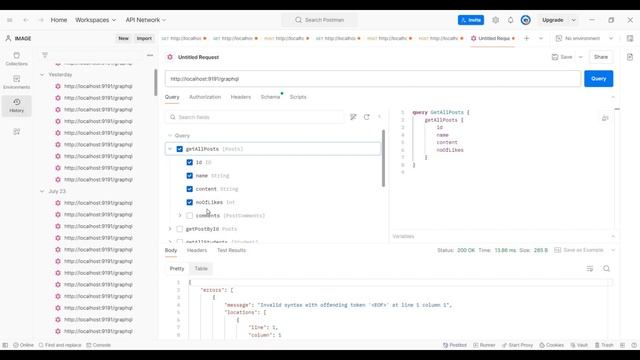
Task: Open the settings gear in the header
Action: [495, 20]
